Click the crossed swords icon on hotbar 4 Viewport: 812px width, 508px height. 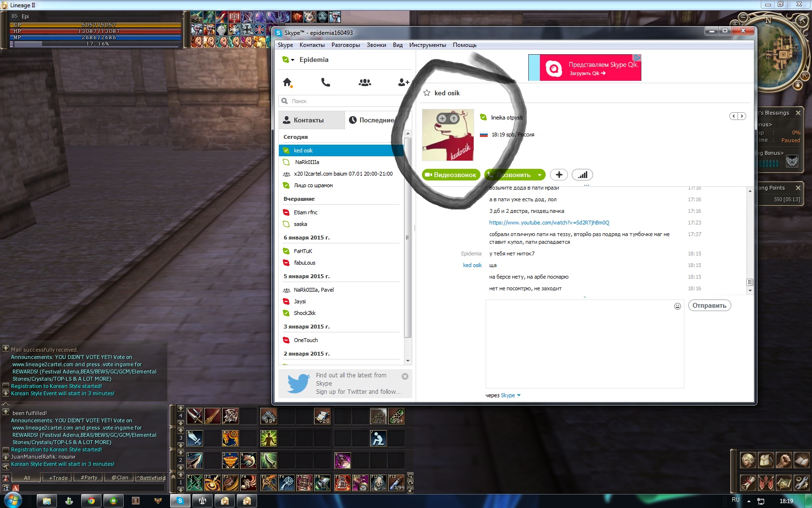[x=194, y=416]
